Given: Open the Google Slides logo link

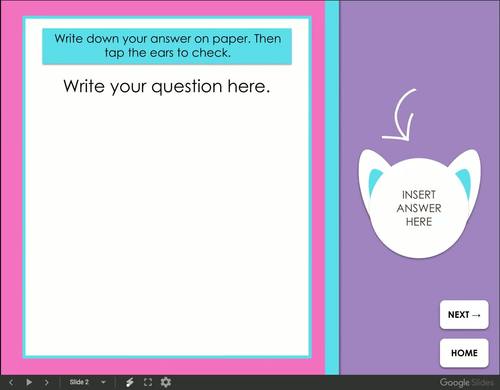Looking at the screenshot, I should pos(466,382).
